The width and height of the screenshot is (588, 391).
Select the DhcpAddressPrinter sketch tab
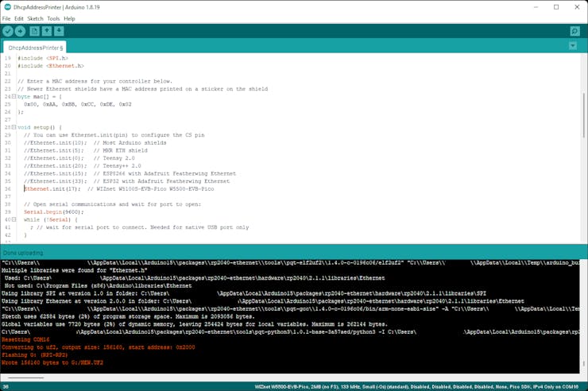pyautogui.click(x=35, y=48)
